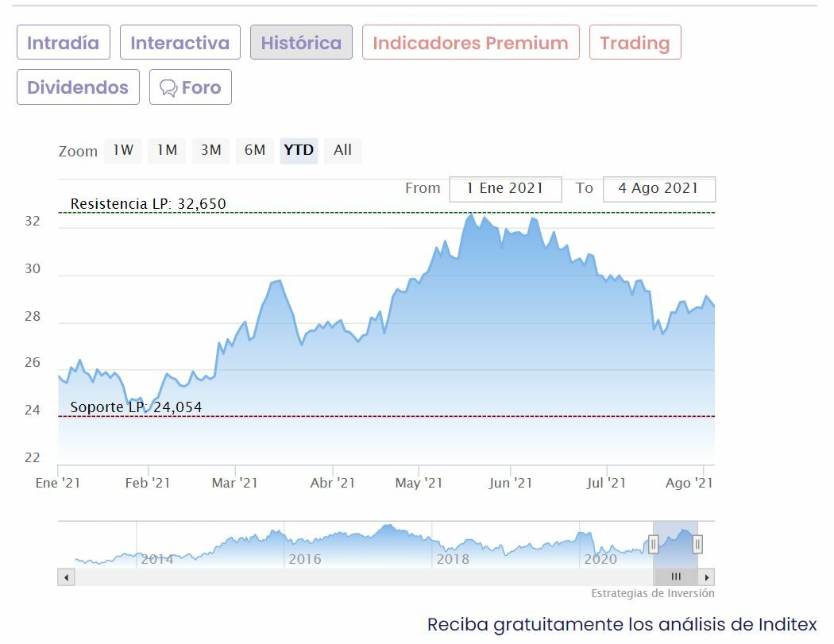
Task: Open Indicadores Premium tab
Action: (x=470, y=43)
